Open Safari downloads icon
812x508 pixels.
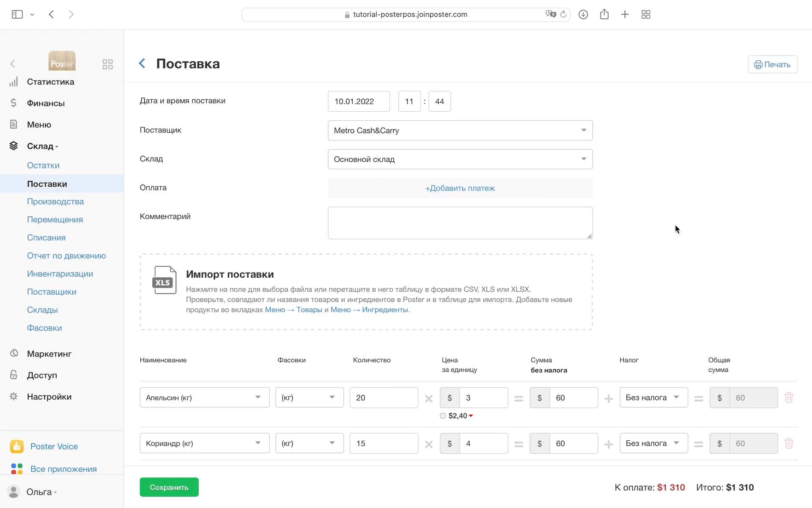click(x=583, y=14)
